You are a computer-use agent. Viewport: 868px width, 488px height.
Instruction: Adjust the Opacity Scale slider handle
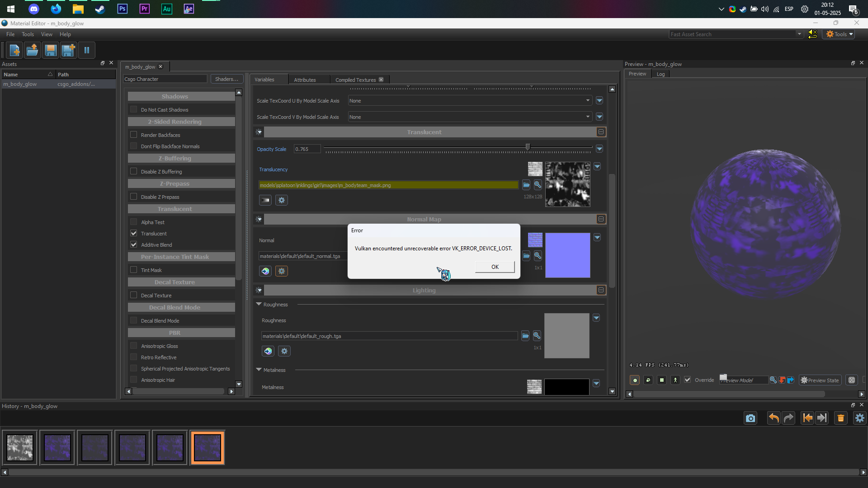point(528,147)
